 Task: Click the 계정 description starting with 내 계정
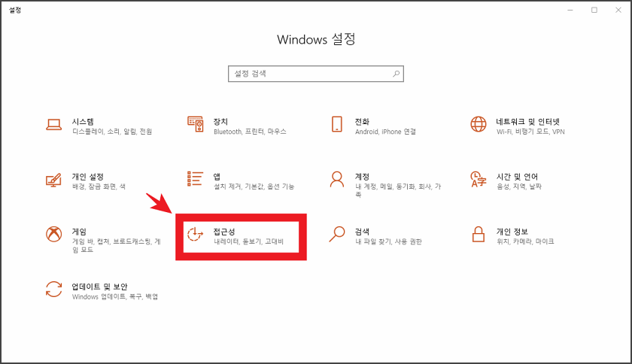(x=398, y=190)
